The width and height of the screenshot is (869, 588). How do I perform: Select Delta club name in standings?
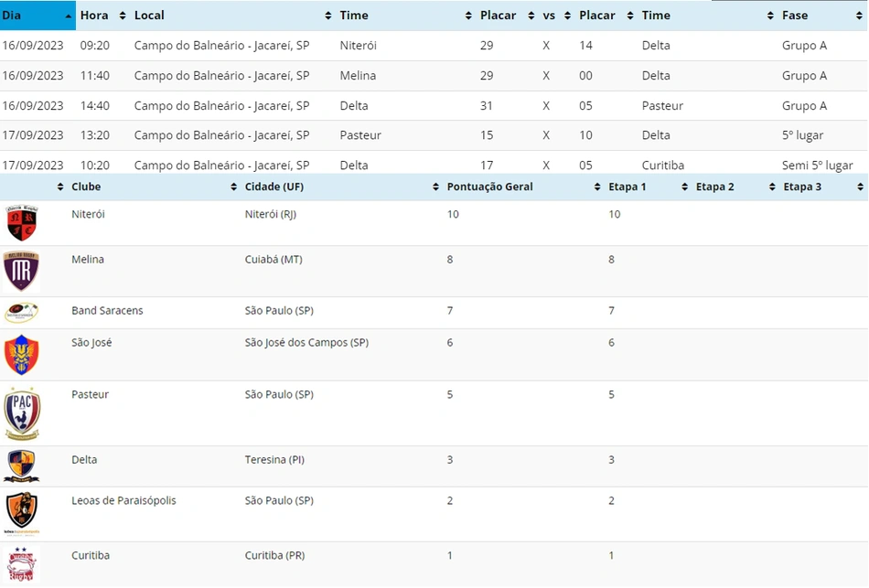pyautogui.click(x=84, y=459)
